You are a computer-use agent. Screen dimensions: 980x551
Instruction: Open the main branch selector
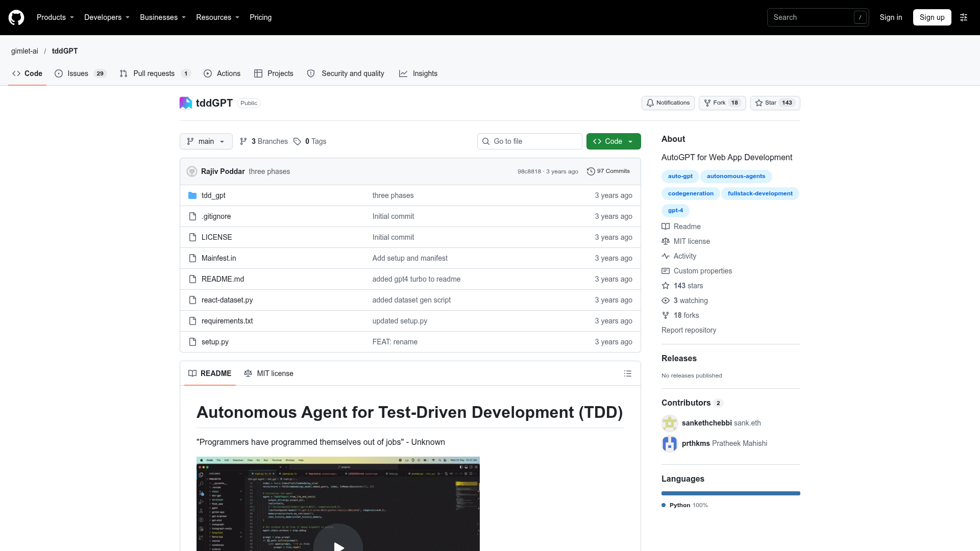[206, 141]
